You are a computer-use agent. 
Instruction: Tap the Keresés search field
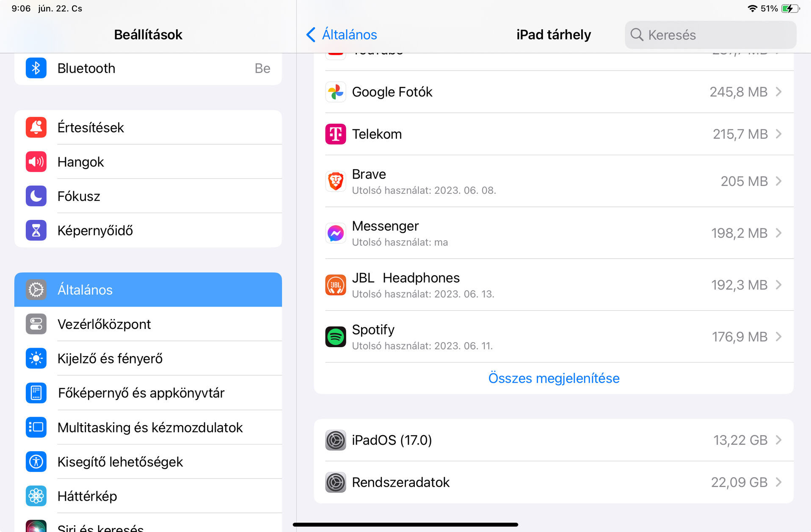(x=710, y=35)
